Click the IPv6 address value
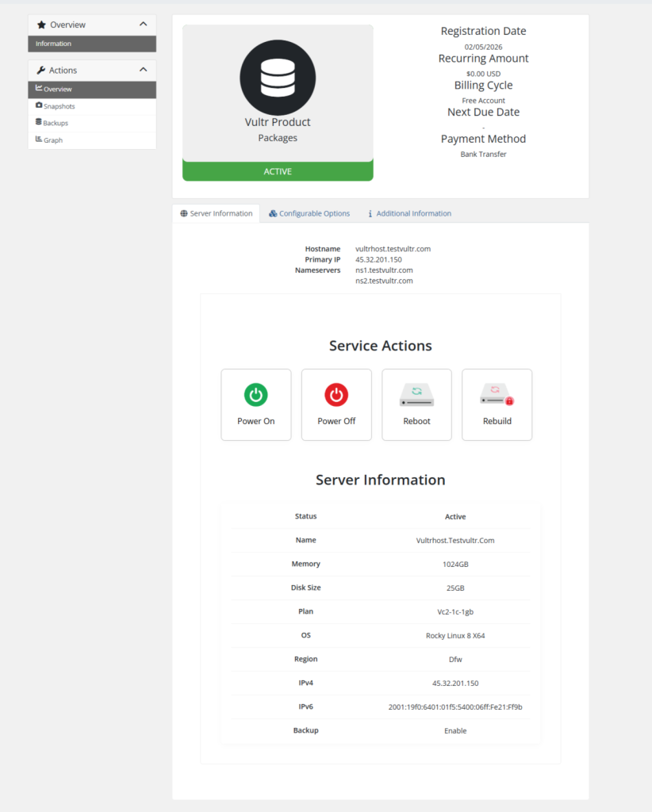 [x=455, y=707]
